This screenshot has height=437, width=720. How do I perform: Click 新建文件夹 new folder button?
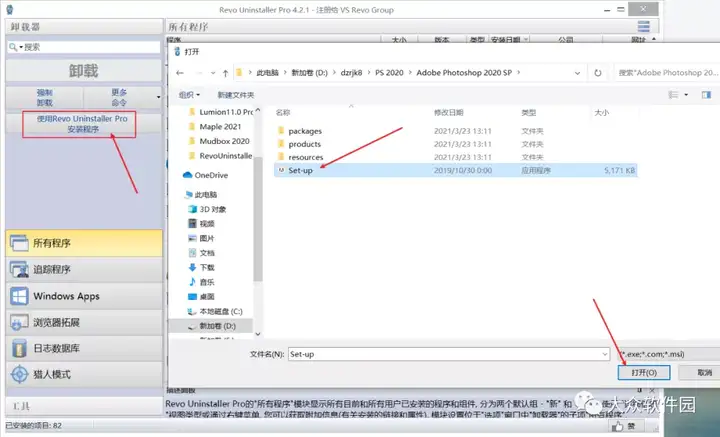coord(236,95)
